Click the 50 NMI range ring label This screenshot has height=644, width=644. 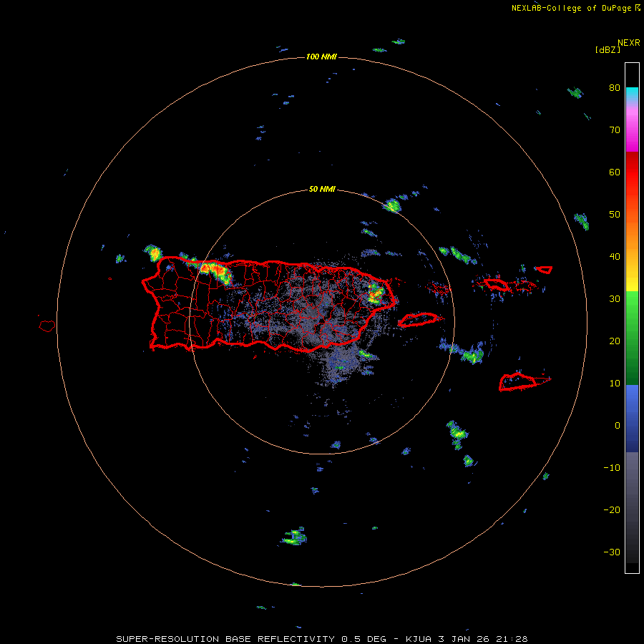322,190
